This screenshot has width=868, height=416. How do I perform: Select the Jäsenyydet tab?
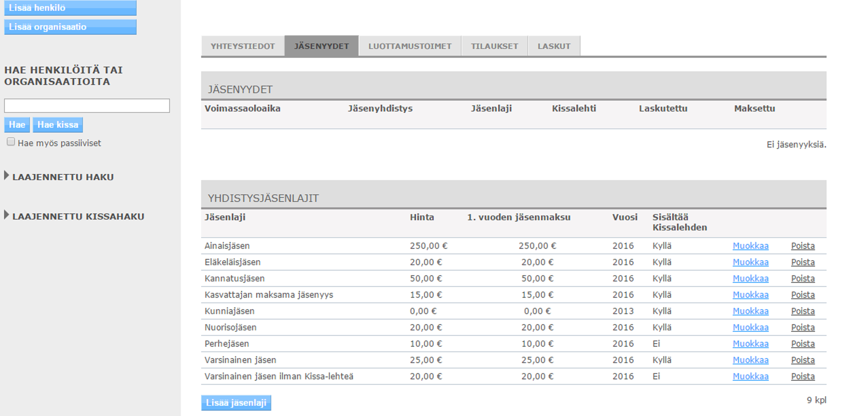click(x=322, y=46)
